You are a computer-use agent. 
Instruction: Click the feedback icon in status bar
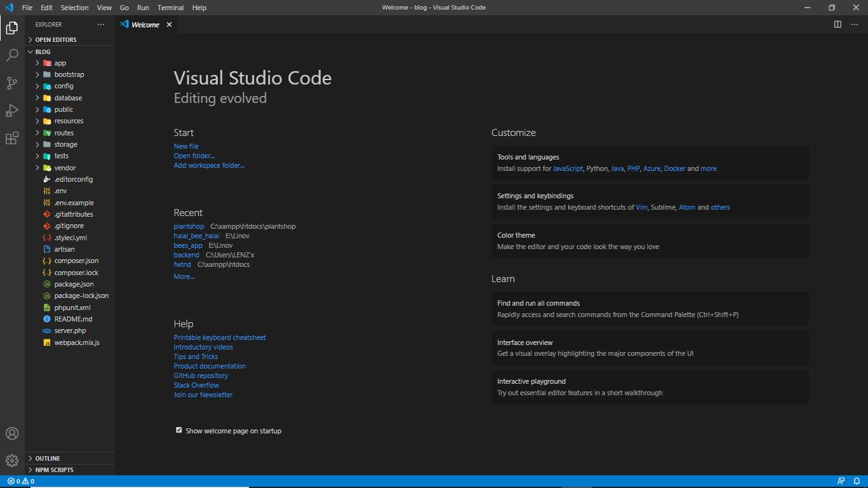point(841,481)
